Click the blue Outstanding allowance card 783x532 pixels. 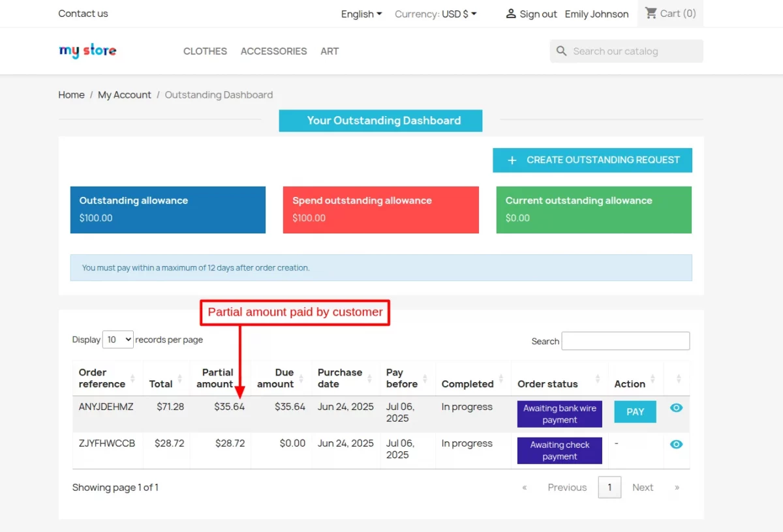click(168, 210)
